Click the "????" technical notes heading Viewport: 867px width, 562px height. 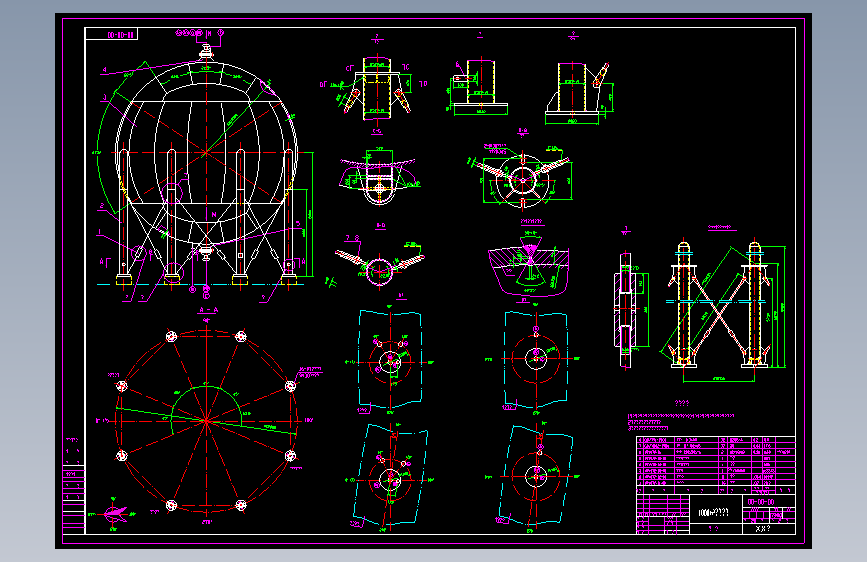[682, 403]
